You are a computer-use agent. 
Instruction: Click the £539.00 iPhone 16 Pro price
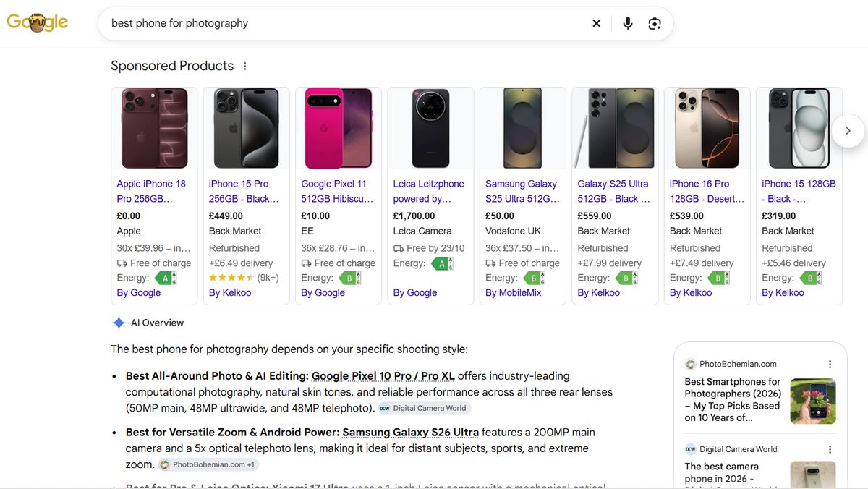[x=689, y=216]
